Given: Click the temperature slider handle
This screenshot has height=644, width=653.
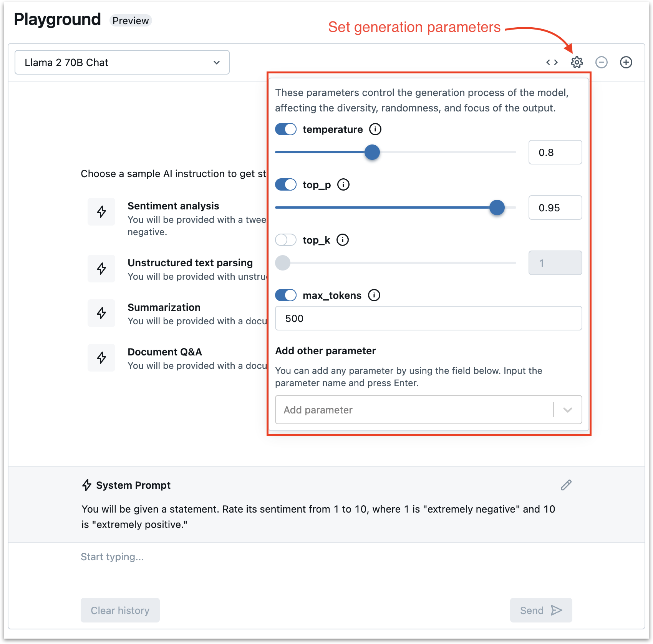Looking at the screenshot, I should (x=372, y=153).
